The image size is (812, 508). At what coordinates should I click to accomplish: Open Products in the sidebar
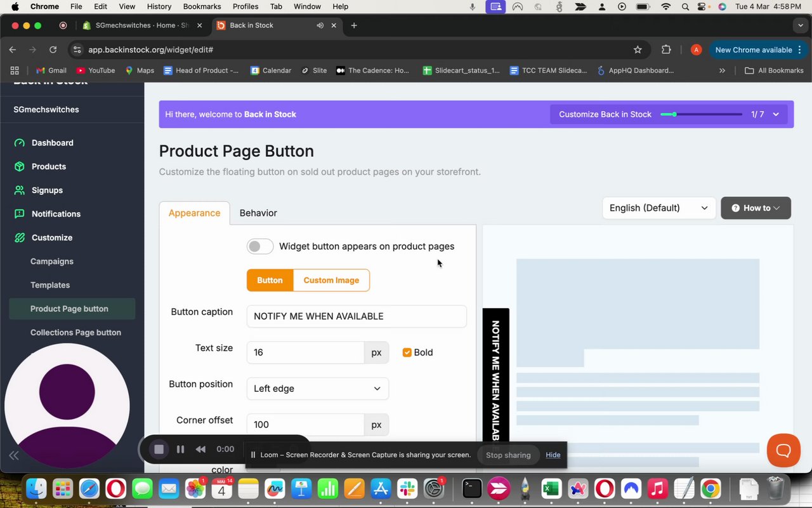pyautogui.click(x=49, y=166)
